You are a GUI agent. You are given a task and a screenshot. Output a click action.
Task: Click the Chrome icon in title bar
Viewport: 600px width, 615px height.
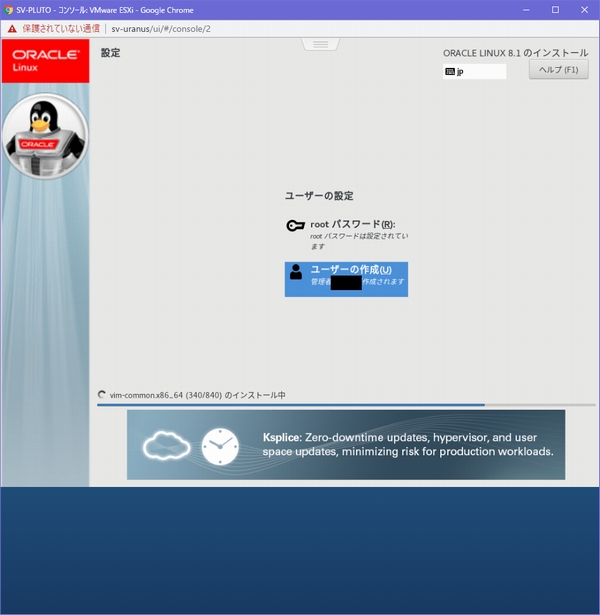coord(8,10)
